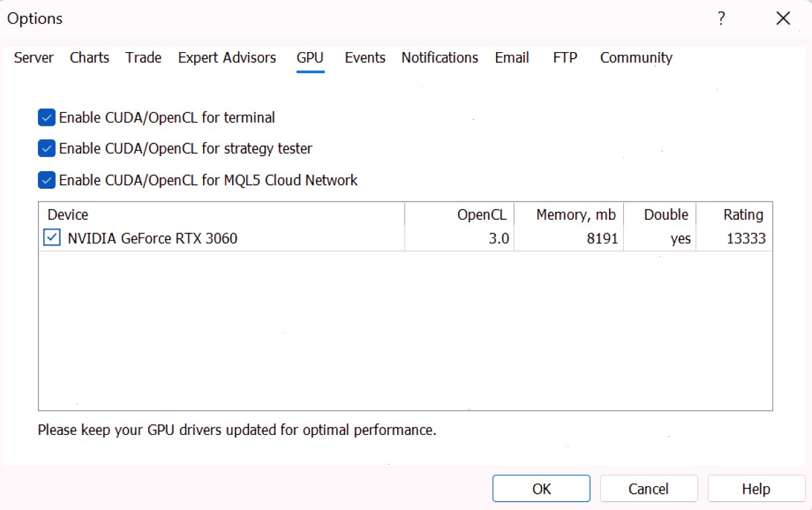812x510 pixels.
Task: Sort by the OpenCL column header
Action: [x=459, y=214]
